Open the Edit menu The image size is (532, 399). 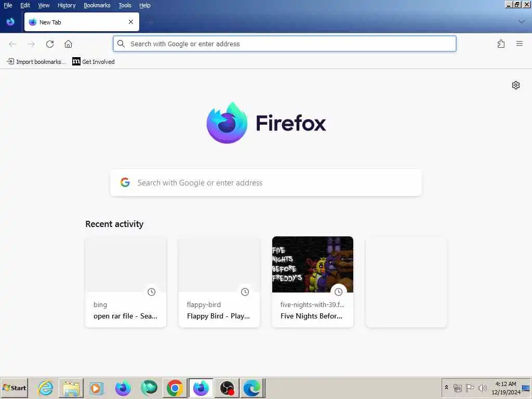[x=25, y=5]
